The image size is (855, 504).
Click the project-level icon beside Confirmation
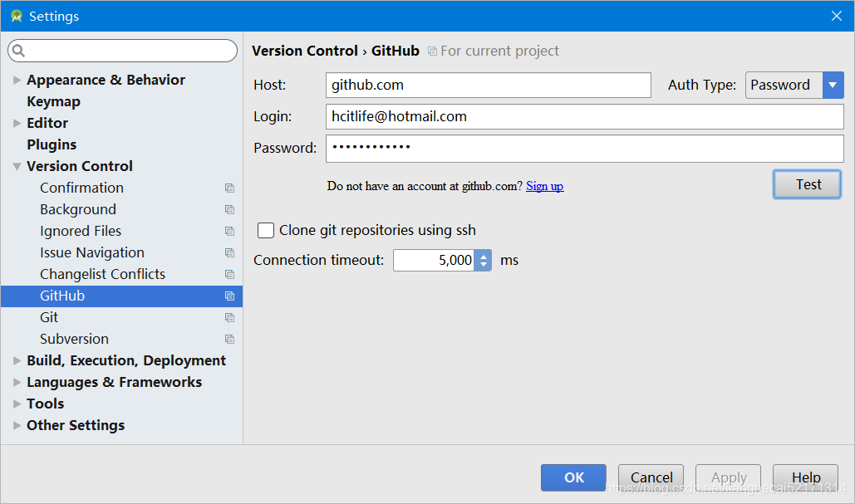click(229, 188)
